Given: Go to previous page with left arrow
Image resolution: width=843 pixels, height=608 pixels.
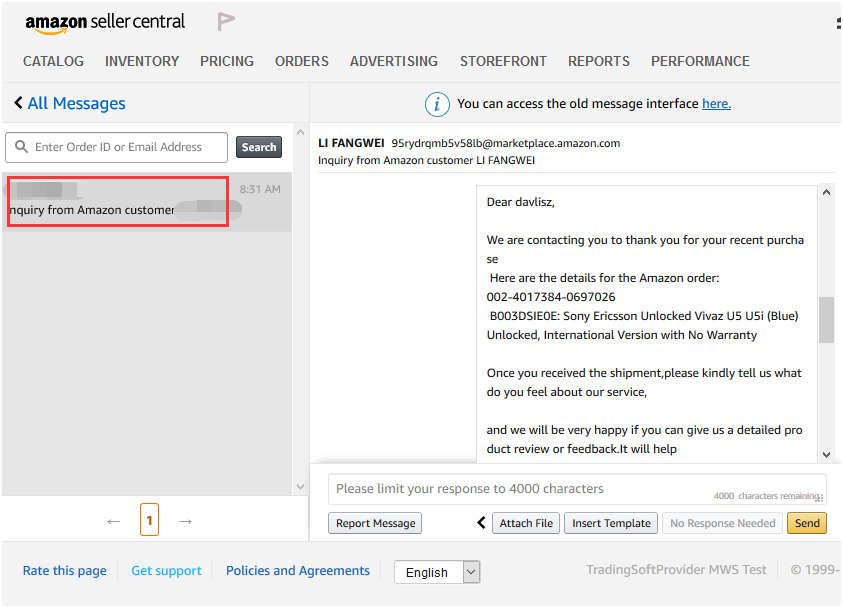Looking at the screenshot, I should pos(113,521).
